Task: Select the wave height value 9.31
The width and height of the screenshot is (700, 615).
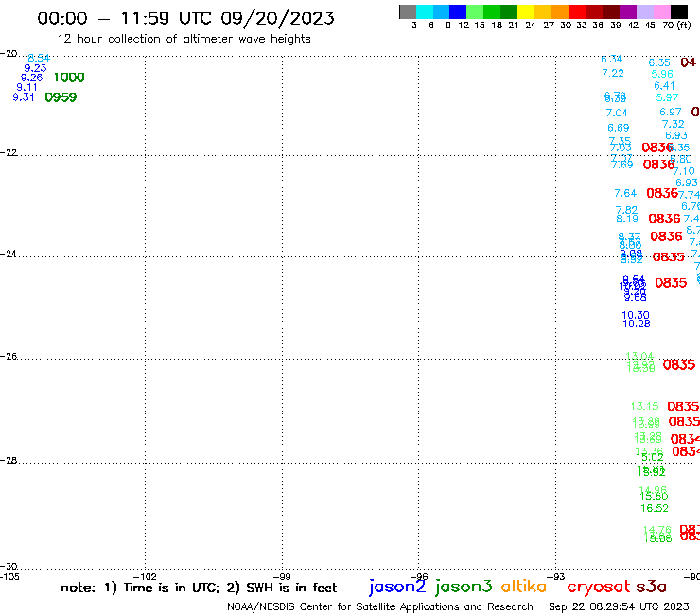Action: point(24,97)
